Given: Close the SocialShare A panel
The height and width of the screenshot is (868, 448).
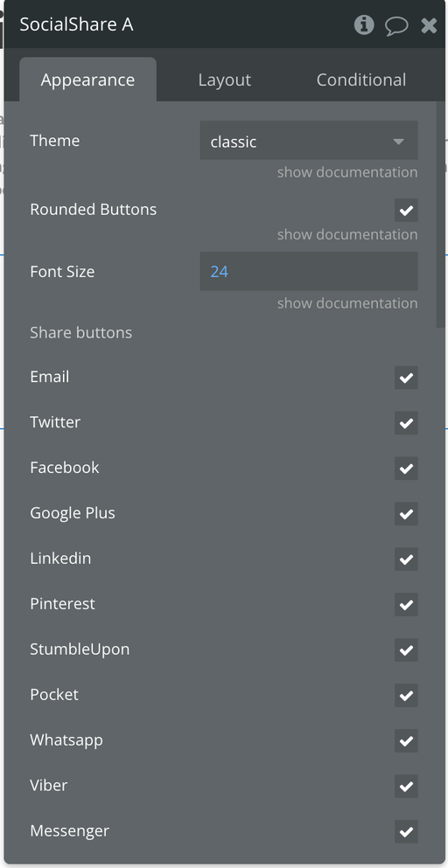Looking at the screenshot, I should (x=429, y=25).
